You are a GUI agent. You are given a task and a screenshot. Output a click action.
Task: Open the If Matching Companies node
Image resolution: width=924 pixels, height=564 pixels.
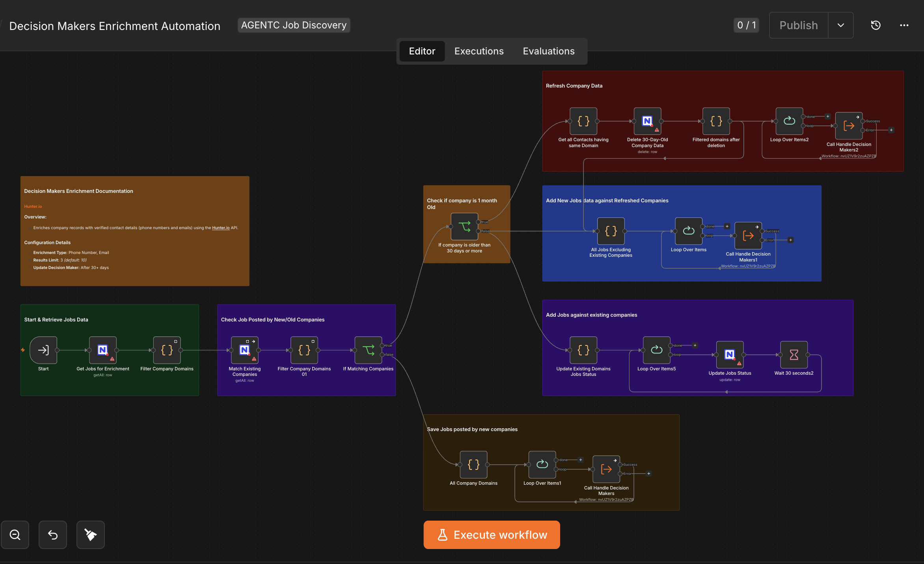(x=368, y=350)
